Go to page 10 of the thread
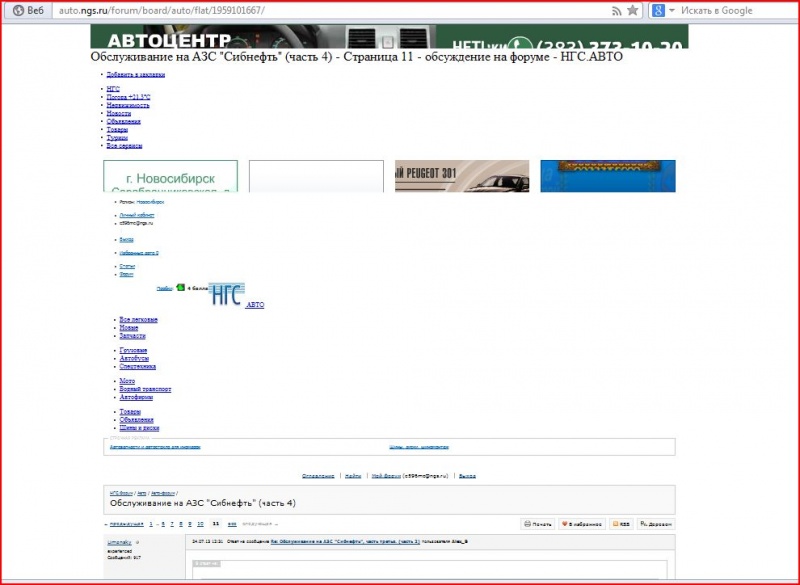The image size is (800, 585). coord(200,524)
